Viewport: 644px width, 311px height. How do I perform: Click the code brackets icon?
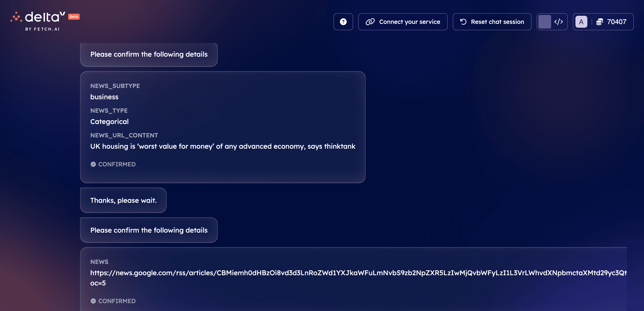click(559, 22)
